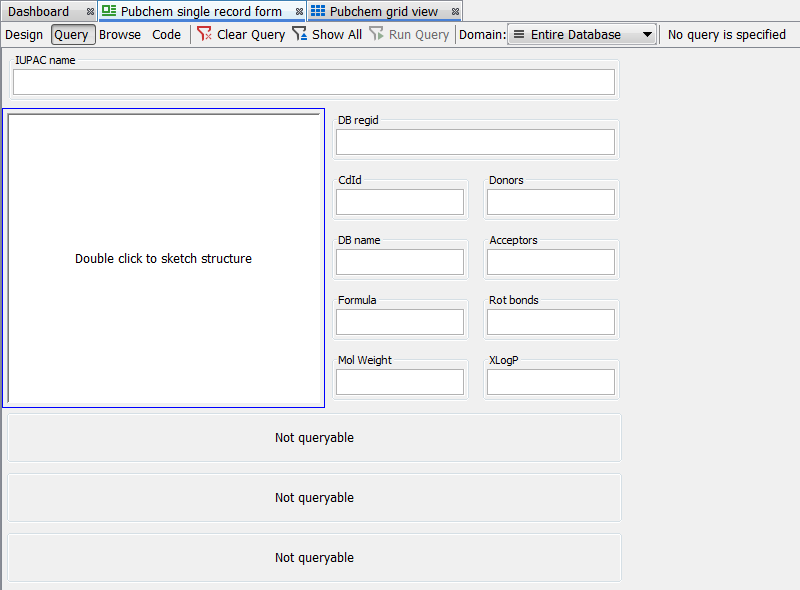Click the Clear Query button
The image size is (800, 590).
click(x=240, y=34)
